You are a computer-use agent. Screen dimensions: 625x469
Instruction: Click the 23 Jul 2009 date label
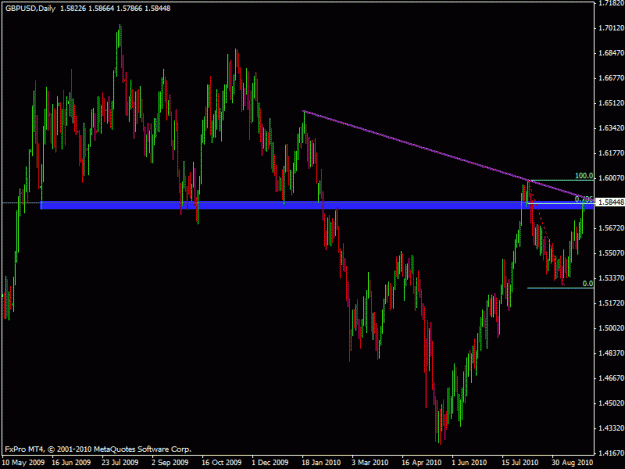120,463
